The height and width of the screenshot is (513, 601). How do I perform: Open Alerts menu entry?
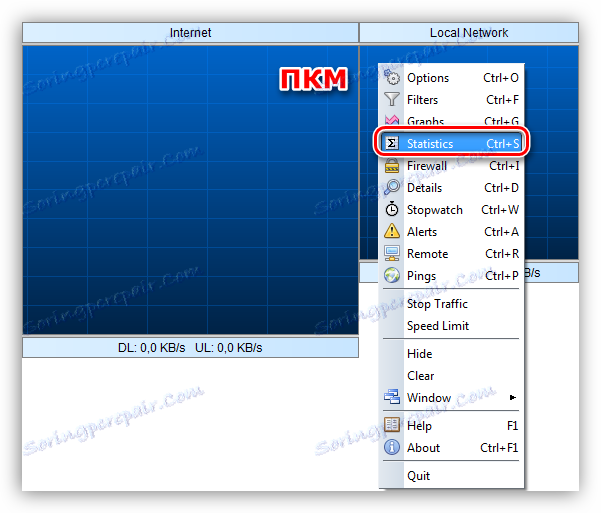pos(451,232)
